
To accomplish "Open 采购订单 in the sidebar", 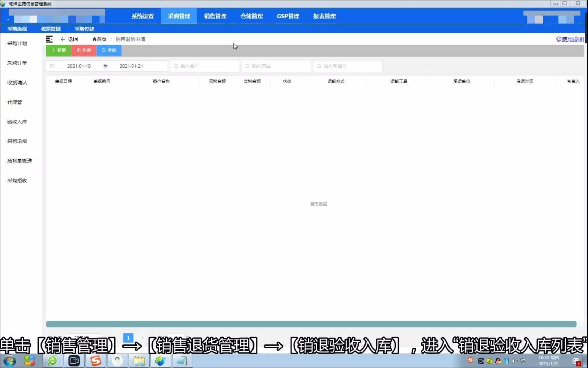I will pyautogui.click(x=17, y=63).
